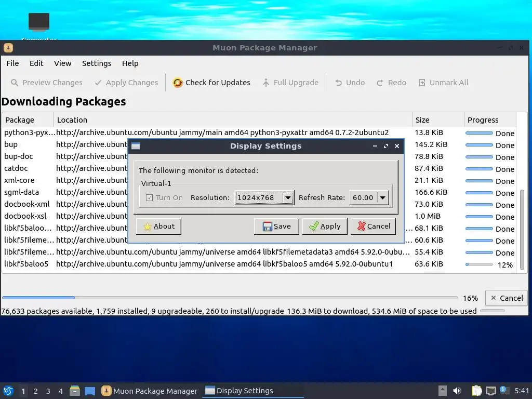Click the show desktop taskbar icon
Image resolution: width=532 pixels, height=399 pixels.
click(90, 391)
